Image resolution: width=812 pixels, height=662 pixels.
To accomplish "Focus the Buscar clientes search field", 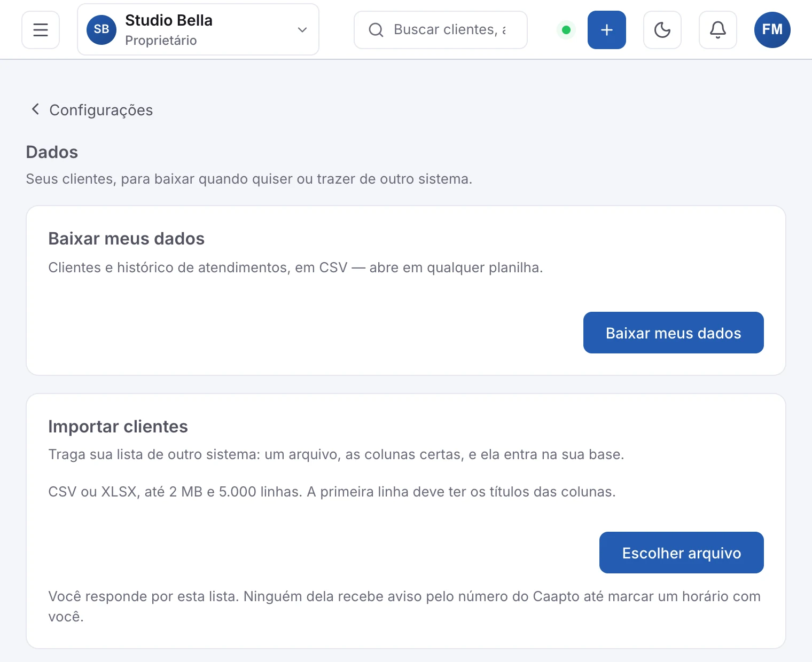I will coord(441,30).
